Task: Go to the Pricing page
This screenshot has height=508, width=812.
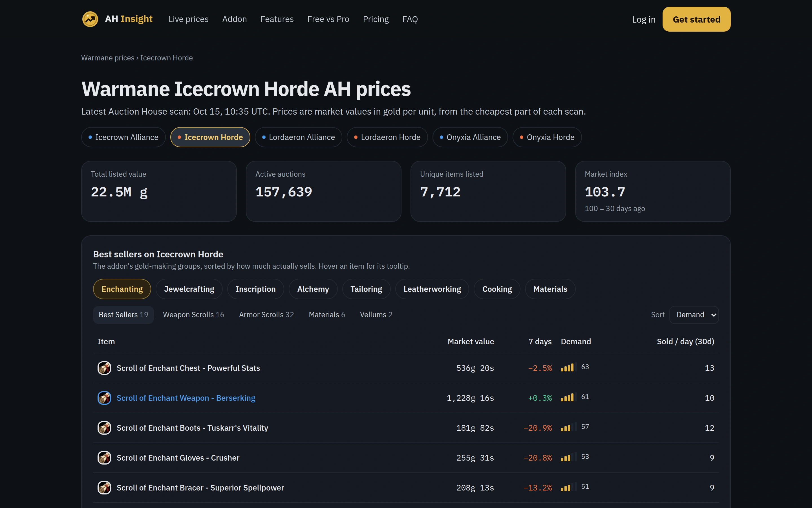Action: 376,19
